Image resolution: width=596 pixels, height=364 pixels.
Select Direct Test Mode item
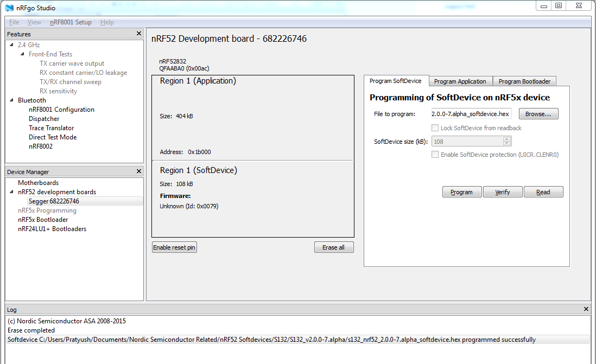(x=53, y=137)
